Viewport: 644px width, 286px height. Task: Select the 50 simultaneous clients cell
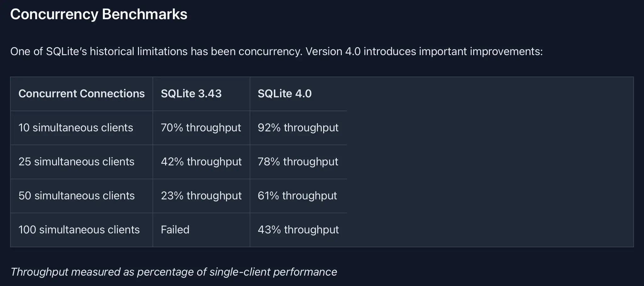click(81, 196)
